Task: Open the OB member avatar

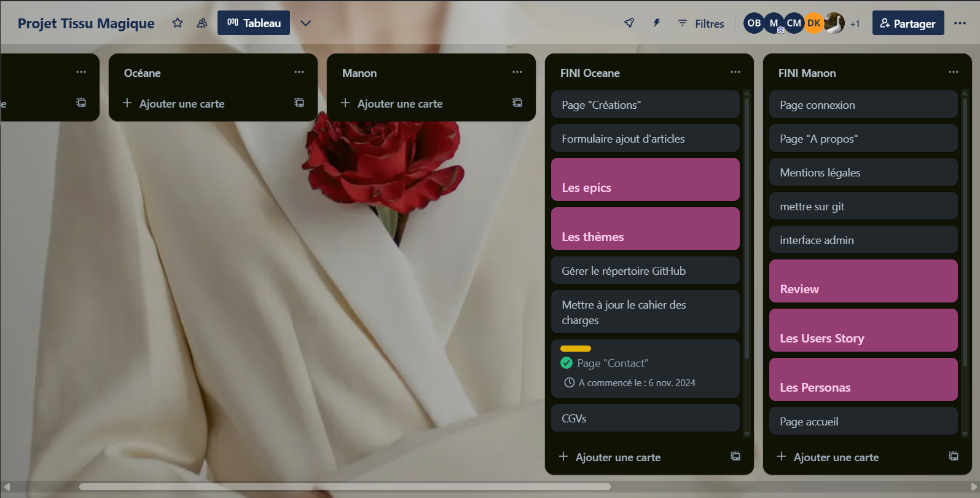Action: tap(754, 23)
